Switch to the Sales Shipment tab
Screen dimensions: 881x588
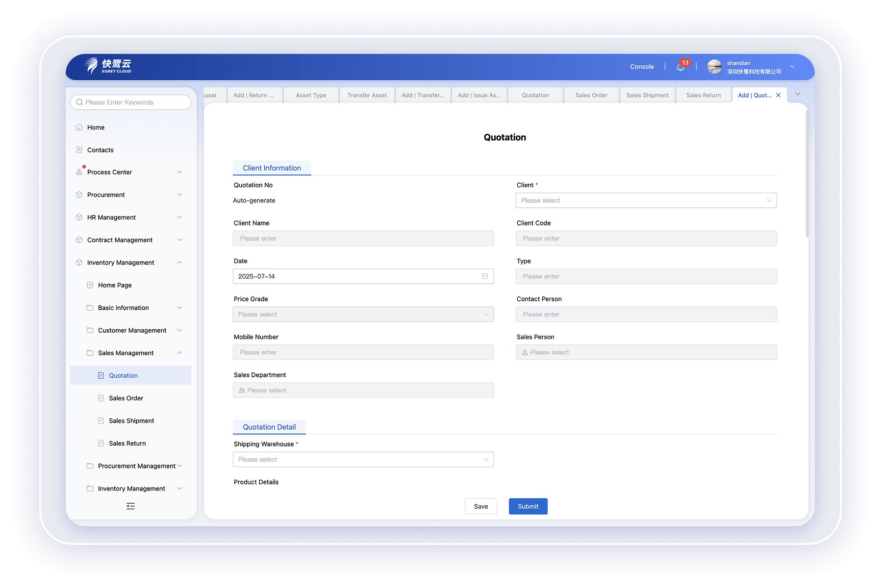coord(647,96)
